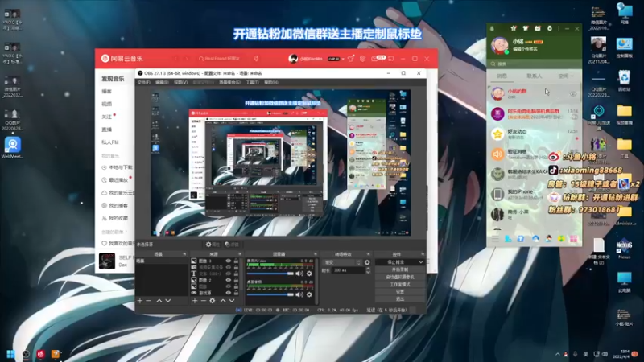Move scene down in OBS scenes panel
The image size is (644, 362).
168,301
